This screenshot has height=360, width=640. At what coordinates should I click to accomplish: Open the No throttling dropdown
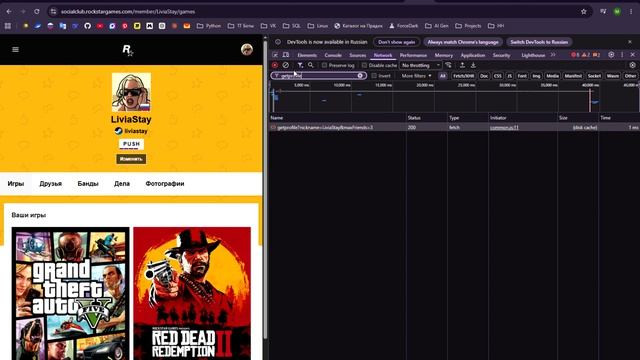tap(420, 65)
